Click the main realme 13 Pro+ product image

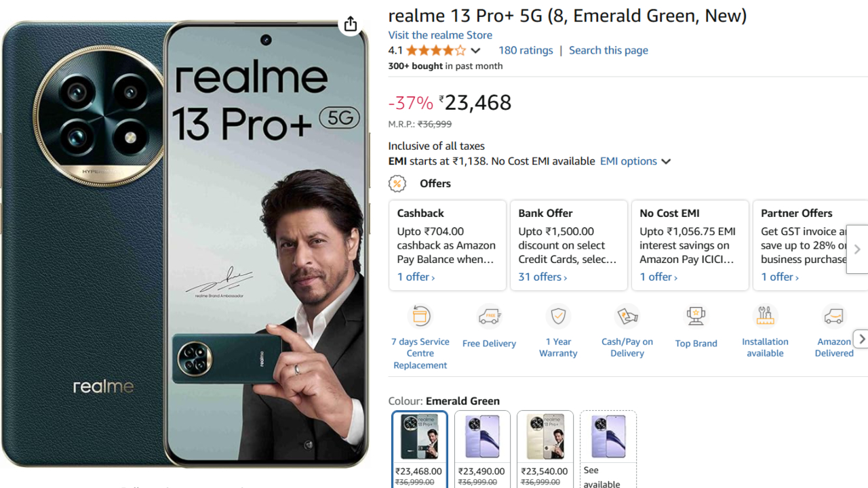(x=184, y=244)
